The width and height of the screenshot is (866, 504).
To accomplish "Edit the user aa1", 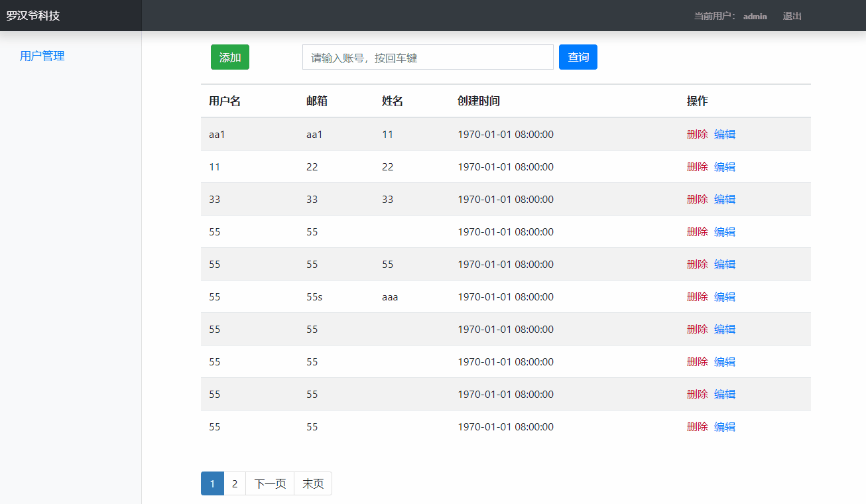I will click(x=724, y=133).
